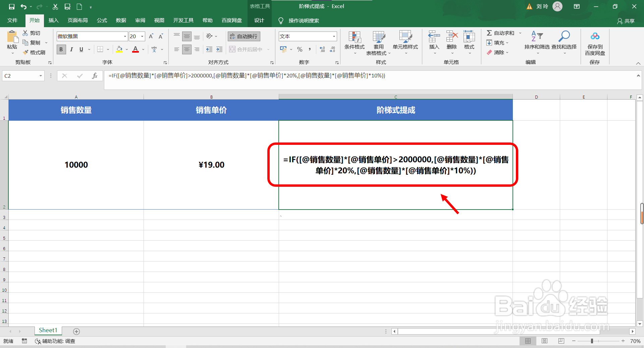644x348 pixels.
Task: Open the Conditional Formatting icon
Action: 355,37
